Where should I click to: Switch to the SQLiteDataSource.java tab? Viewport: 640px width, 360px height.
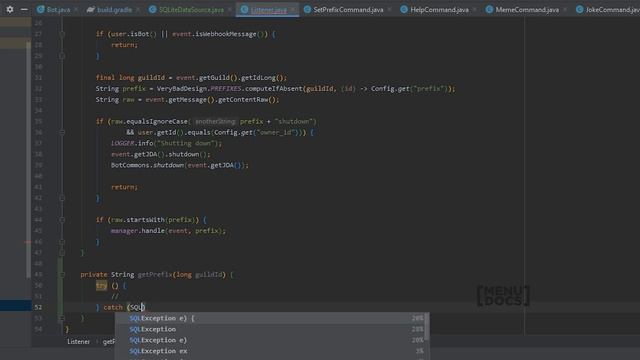click(191, 9)
